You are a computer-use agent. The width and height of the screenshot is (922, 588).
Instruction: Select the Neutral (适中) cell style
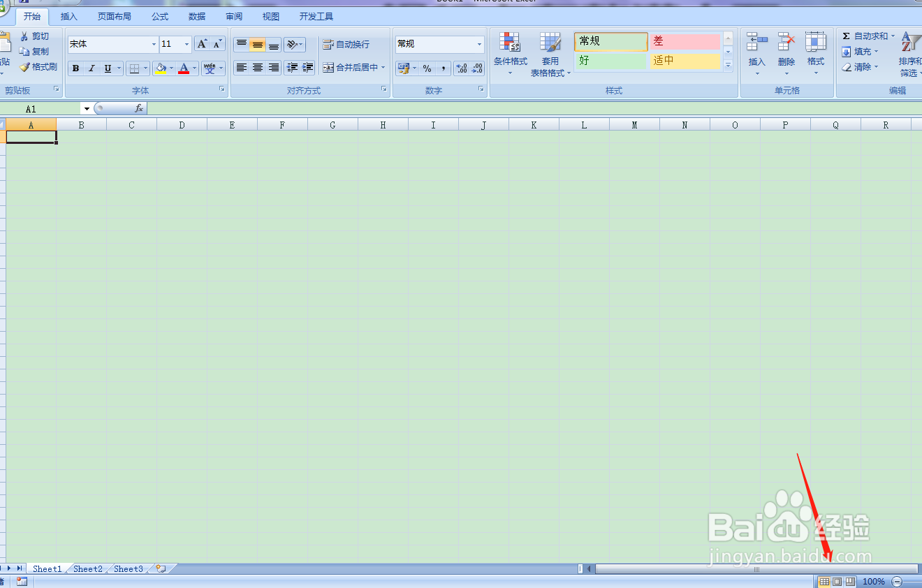[685, 61]
